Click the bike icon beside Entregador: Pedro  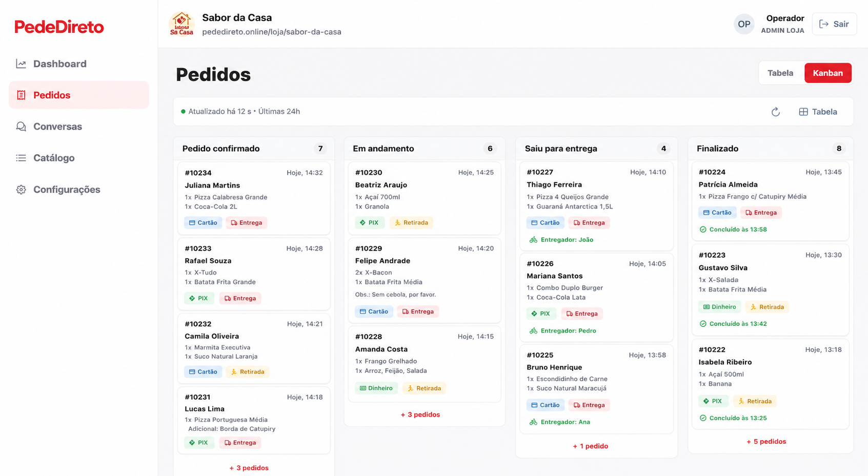(533, 331)
